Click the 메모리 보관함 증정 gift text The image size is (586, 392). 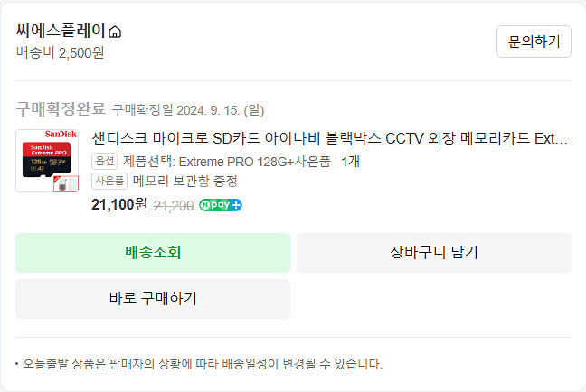(184, 181)
